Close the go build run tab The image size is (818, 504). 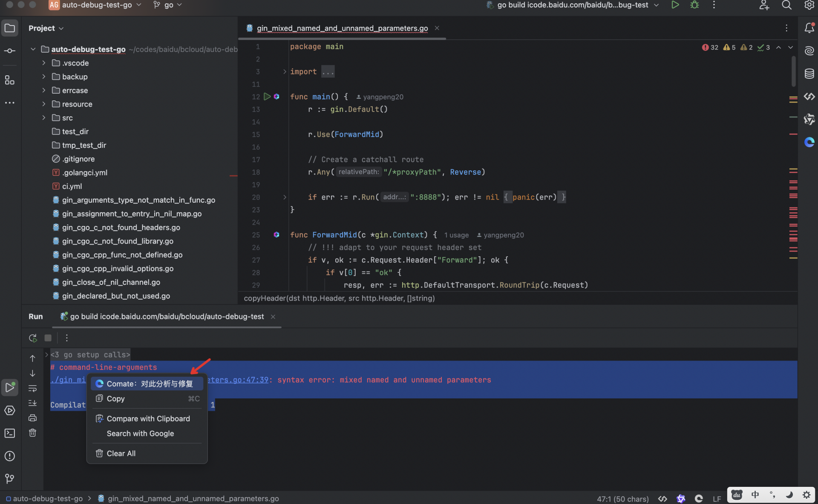[273, 317]
